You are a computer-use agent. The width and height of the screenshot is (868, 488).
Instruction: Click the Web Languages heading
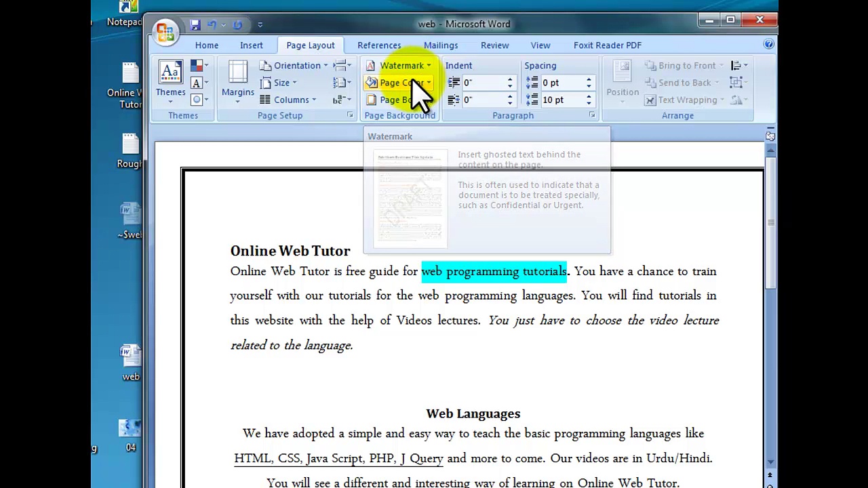coord(473,413)
